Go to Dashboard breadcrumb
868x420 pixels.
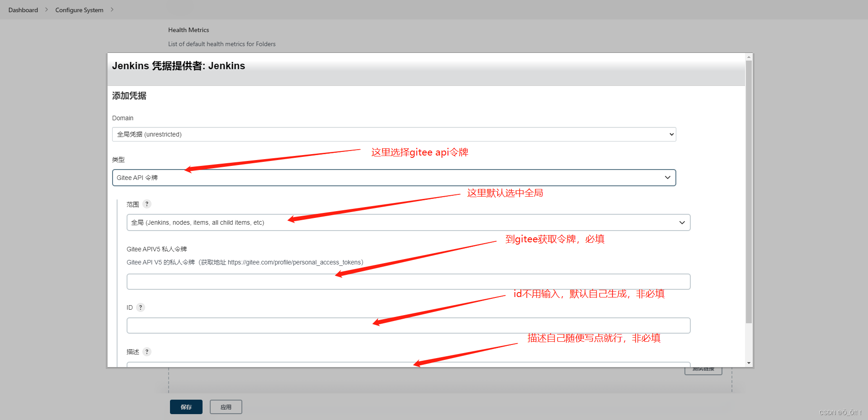click(23, 10)
